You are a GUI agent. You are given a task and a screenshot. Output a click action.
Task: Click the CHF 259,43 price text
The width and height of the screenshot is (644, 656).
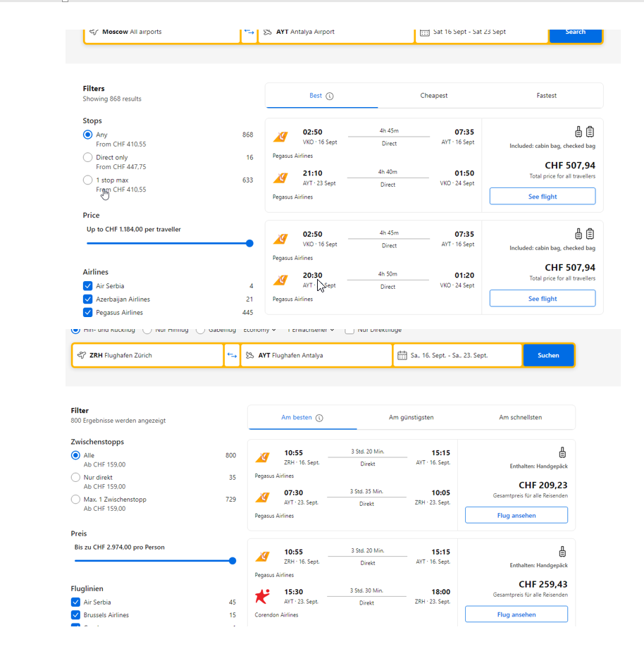click(543, 584)
